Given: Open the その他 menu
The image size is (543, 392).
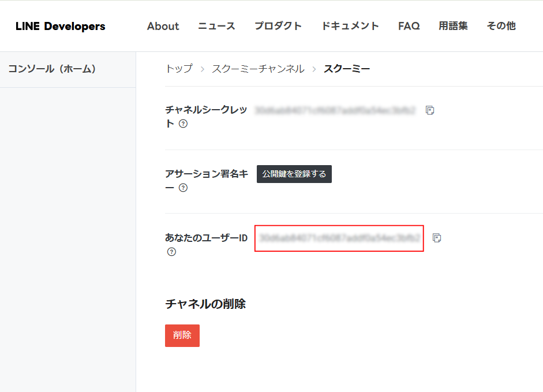Looking at the screenshot, I should [x=501, y=26].
